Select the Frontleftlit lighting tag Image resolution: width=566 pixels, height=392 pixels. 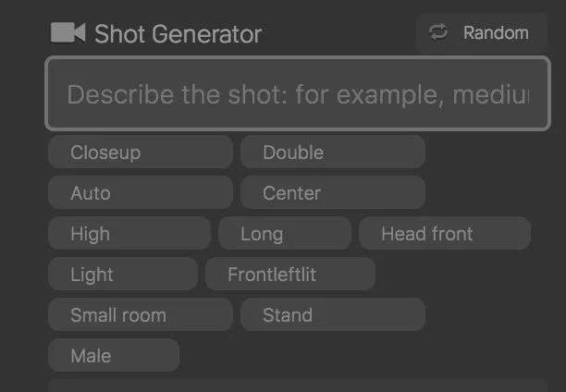click(289, 275)
